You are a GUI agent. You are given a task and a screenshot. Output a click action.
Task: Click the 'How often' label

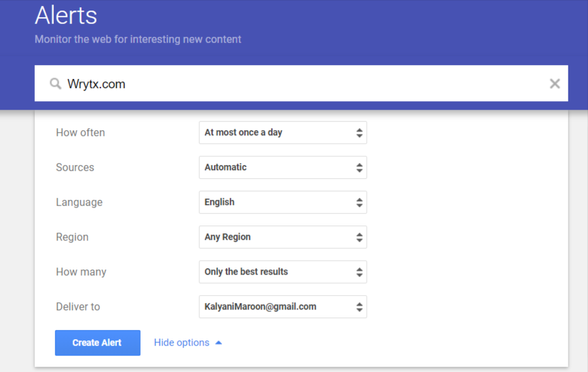point(80,133)
